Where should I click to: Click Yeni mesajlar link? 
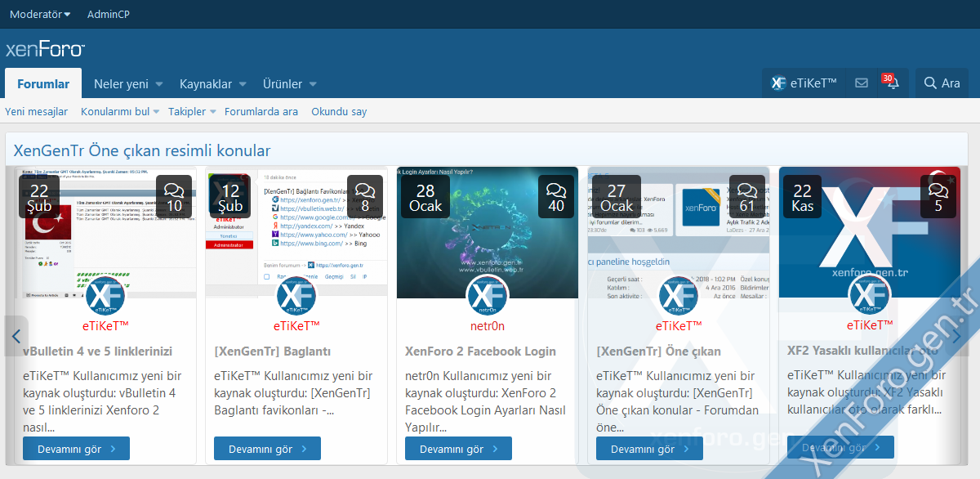37,112
